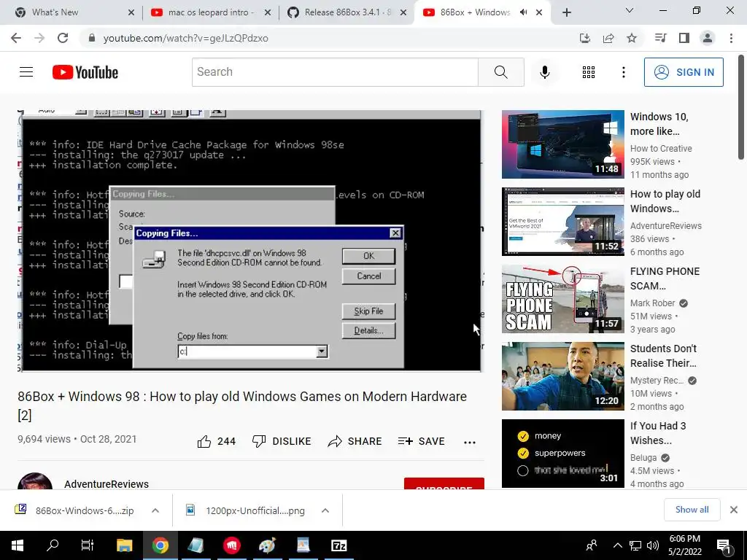Go back in browser history
Viewport: 747px width, 560px height.
16,38
